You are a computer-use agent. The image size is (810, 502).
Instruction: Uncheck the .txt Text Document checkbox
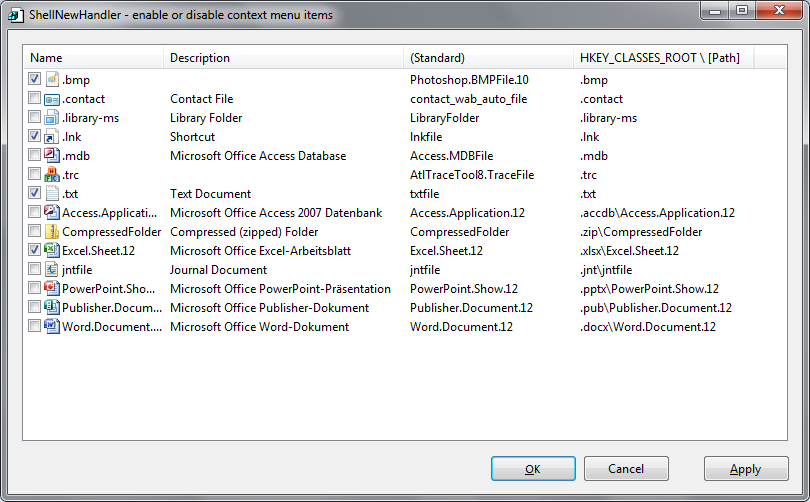pos(35,193)
